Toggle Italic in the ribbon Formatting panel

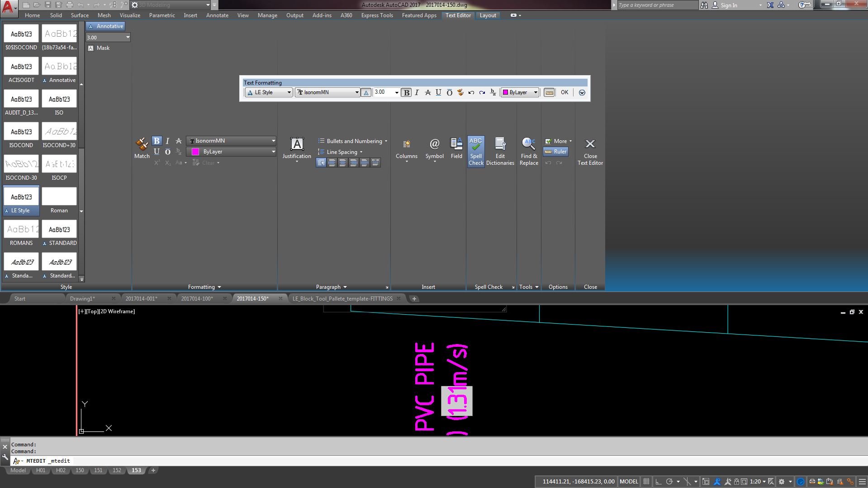coord(167,141)
